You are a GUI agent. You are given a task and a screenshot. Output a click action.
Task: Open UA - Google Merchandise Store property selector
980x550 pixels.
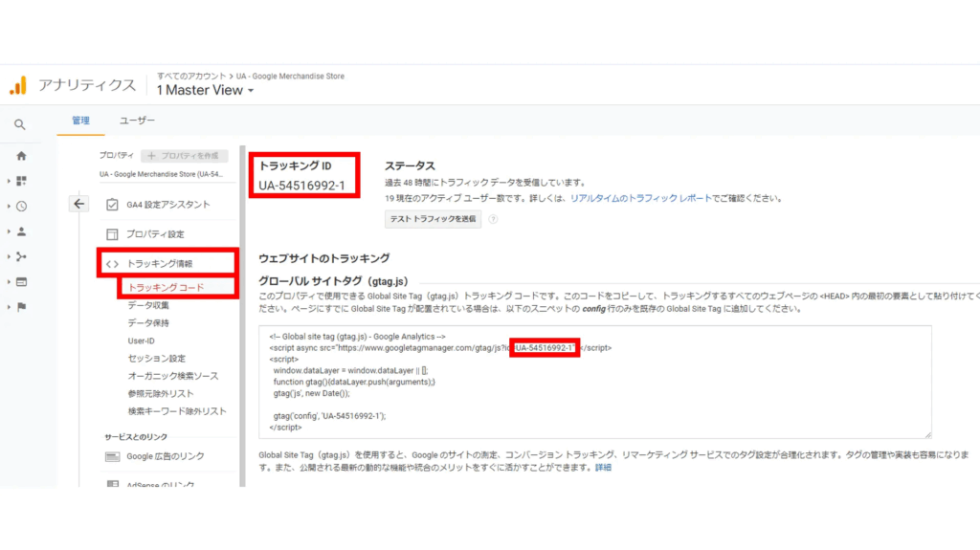coord(161,174)
